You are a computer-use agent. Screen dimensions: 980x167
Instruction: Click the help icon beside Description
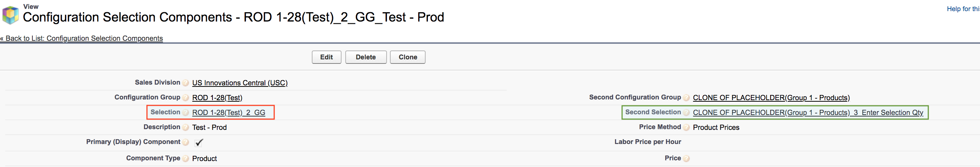(185, 127)
